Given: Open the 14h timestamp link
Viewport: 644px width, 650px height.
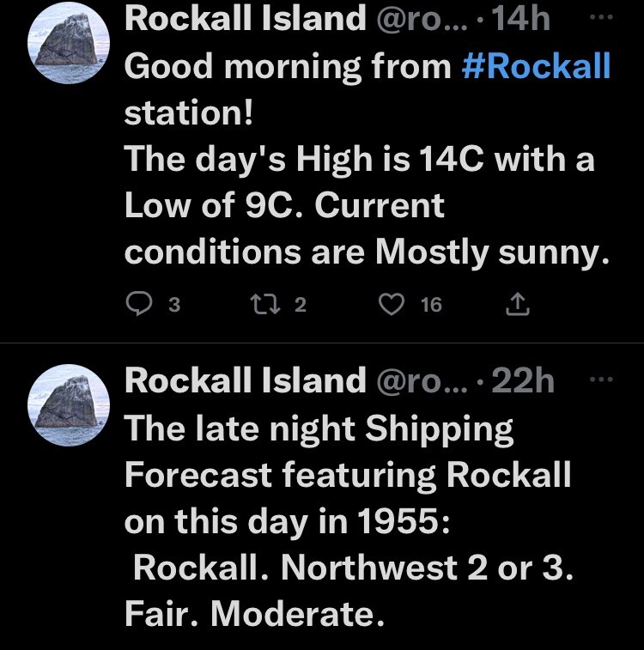Looking at the screenshot, I should (x=522, y=19).
